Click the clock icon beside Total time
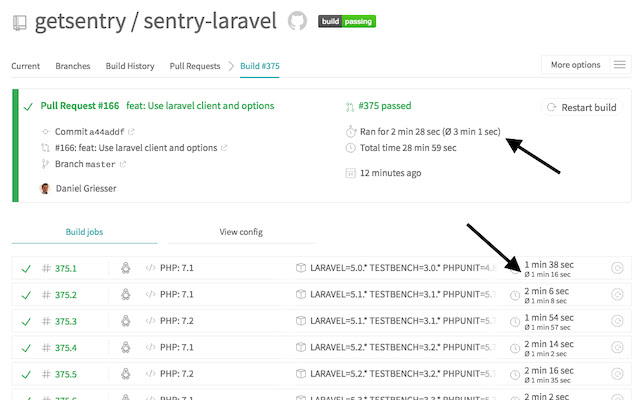 351,148
